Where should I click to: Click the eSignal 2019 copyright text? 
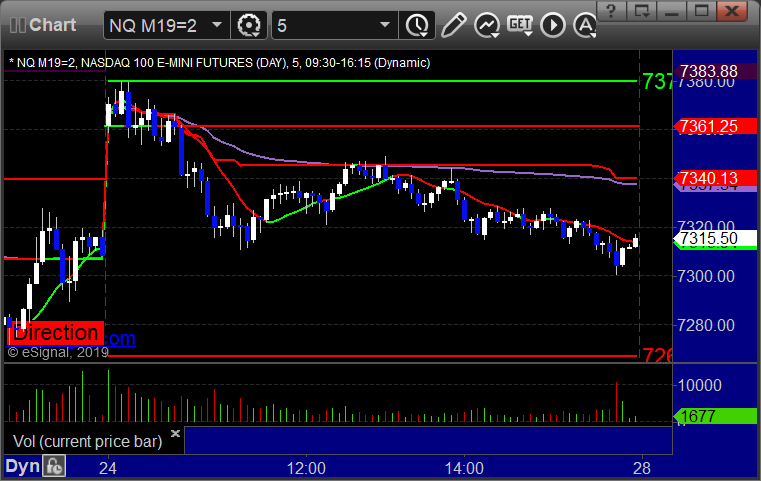point(58,352)
